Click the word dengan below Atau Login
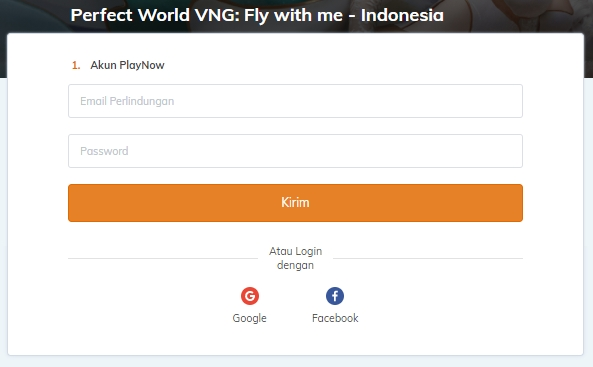This screenshot has height=367, width=593. tap(295, 265)
